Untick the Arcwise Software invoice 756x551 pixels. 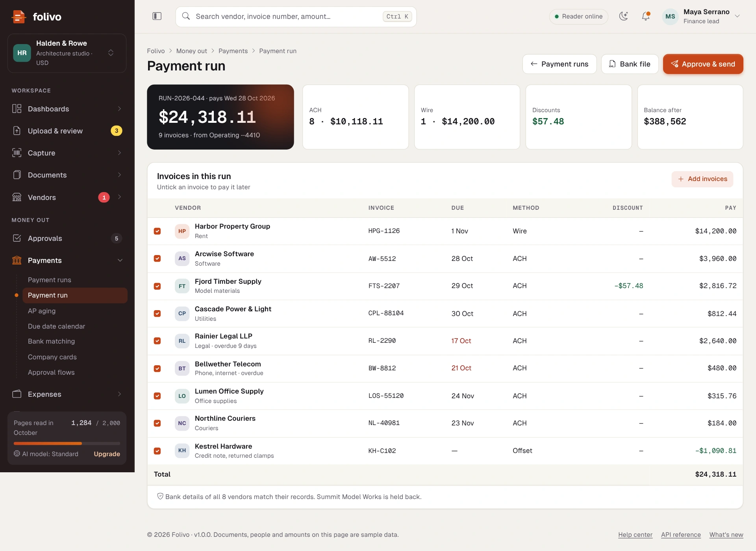[157, 259]
